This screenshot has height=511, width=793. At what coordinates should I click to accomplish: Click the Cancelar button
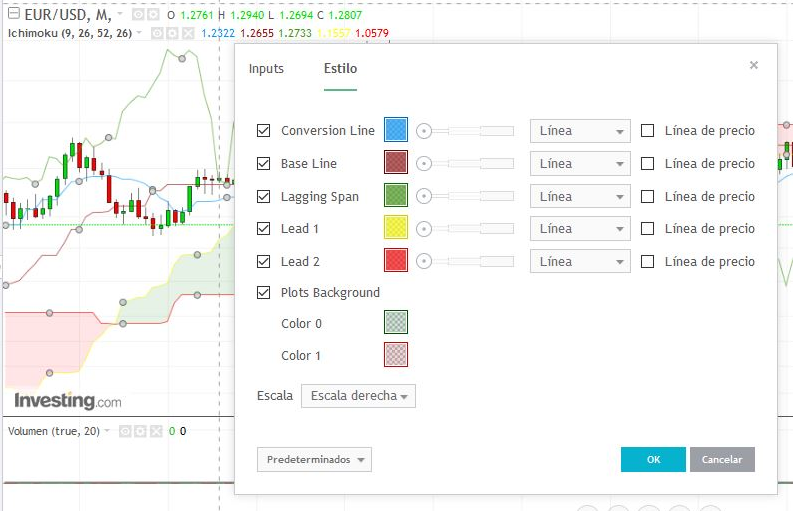722,459
